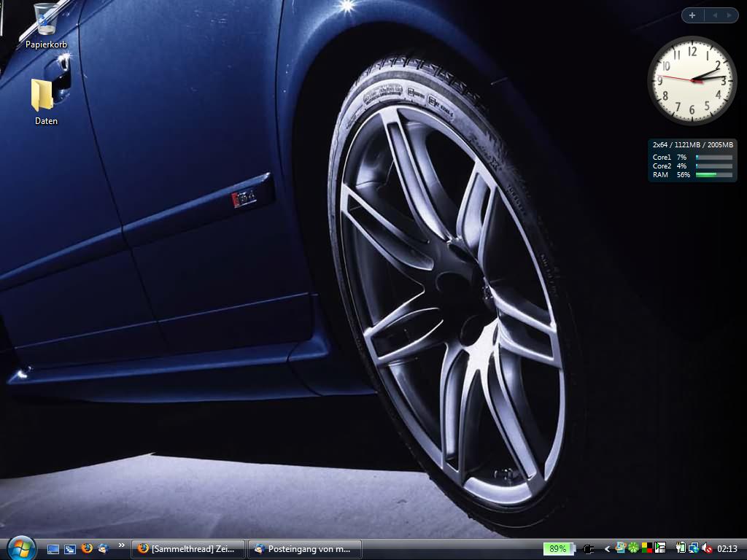Click the four colored squares tray icon
The width and height of the screenshot is (747, 560).
[x=647, y=548]
